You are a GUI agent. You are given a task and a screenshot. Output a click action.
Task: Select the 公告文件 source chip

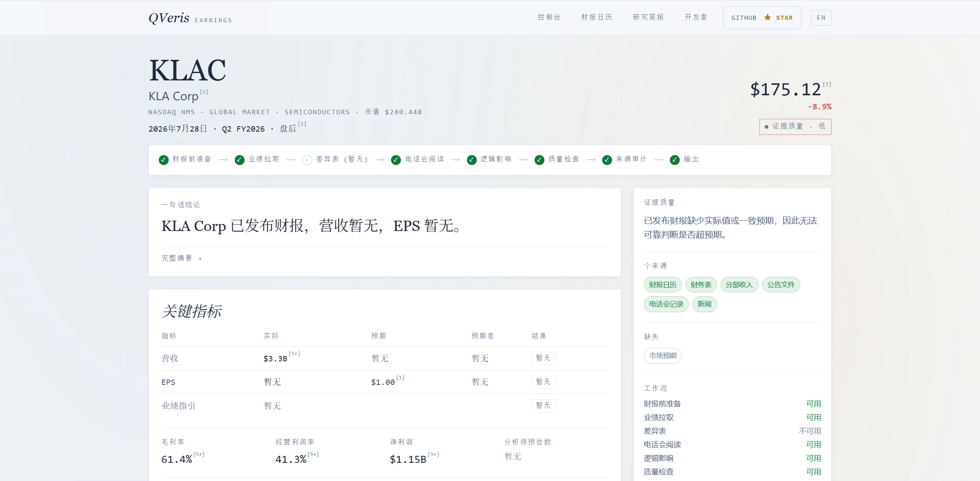tap(781, 285)
